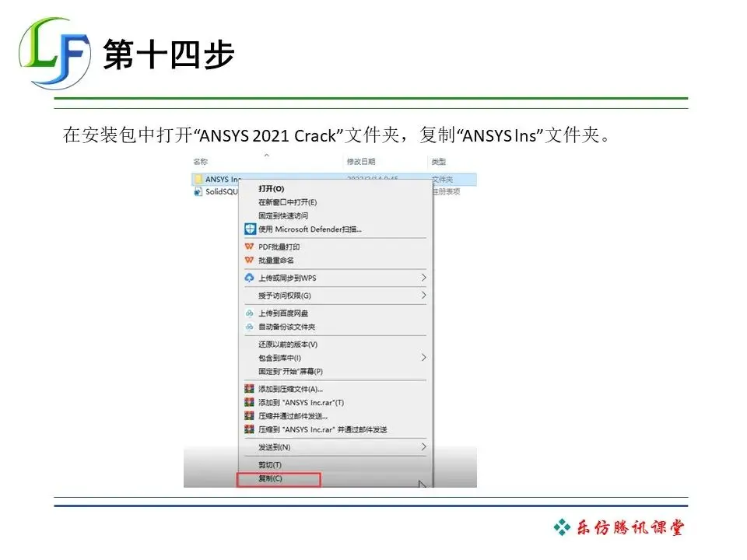The height and width of the screenshot is (560, 747).
Task: Choose 复制(C) from the context menu
Action: click(x=270, y=478)
